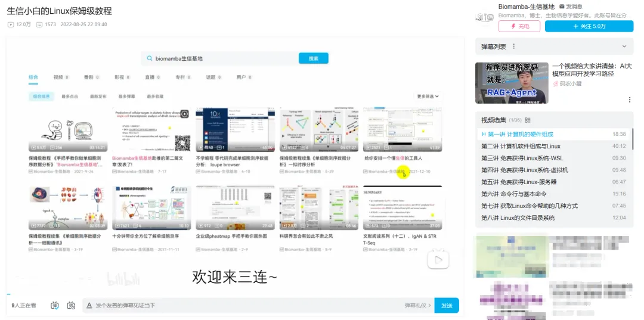Follow the uploader with 关注 5.0万 button
The width and height of the screenshot is (644, 320).
click(589, 26)
